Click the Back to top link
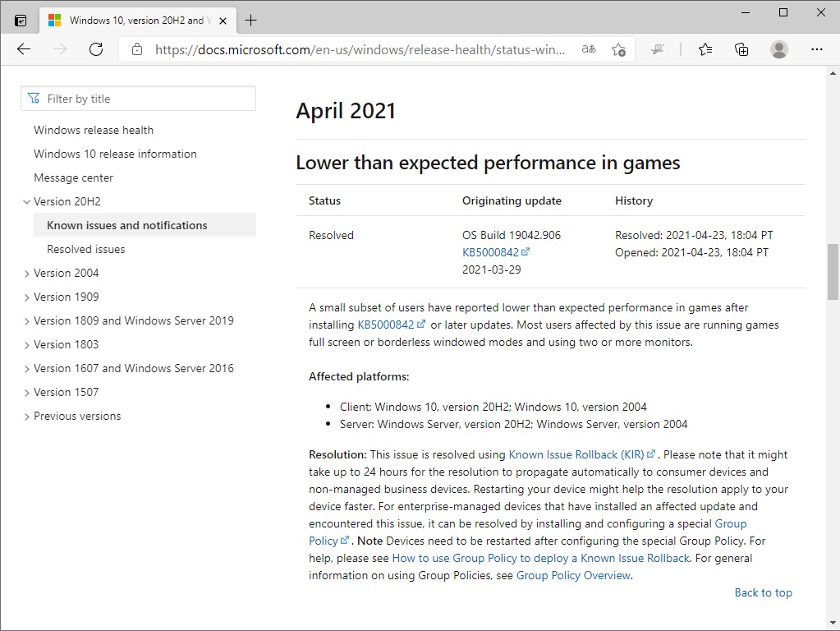Image resolution: width=840 pixels, height=631 pixels. click(x=763, y=592)
